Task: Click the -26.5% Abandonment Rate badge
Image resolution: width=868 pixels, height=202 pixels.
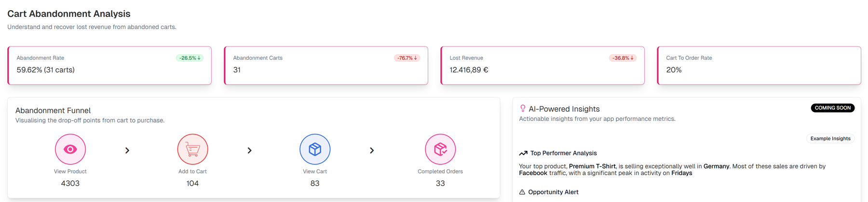Action: pyautogui.click(x=190, y=58)
